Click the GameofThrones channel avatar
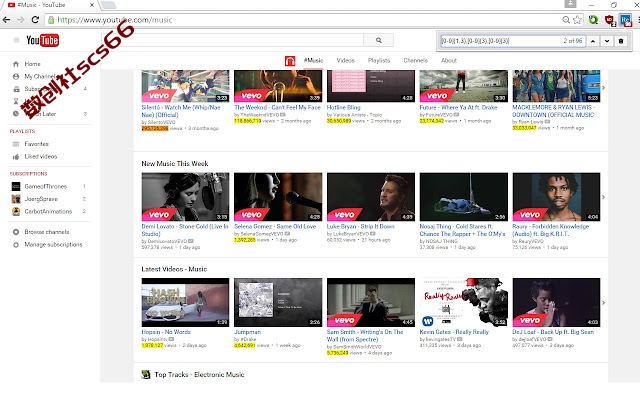 point(16,187)
